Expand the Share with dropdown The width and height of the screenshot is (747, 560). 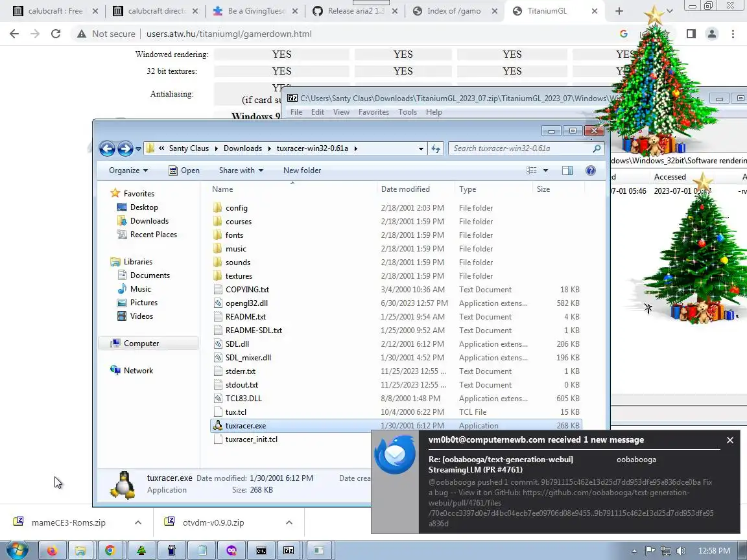coord(241,170)
